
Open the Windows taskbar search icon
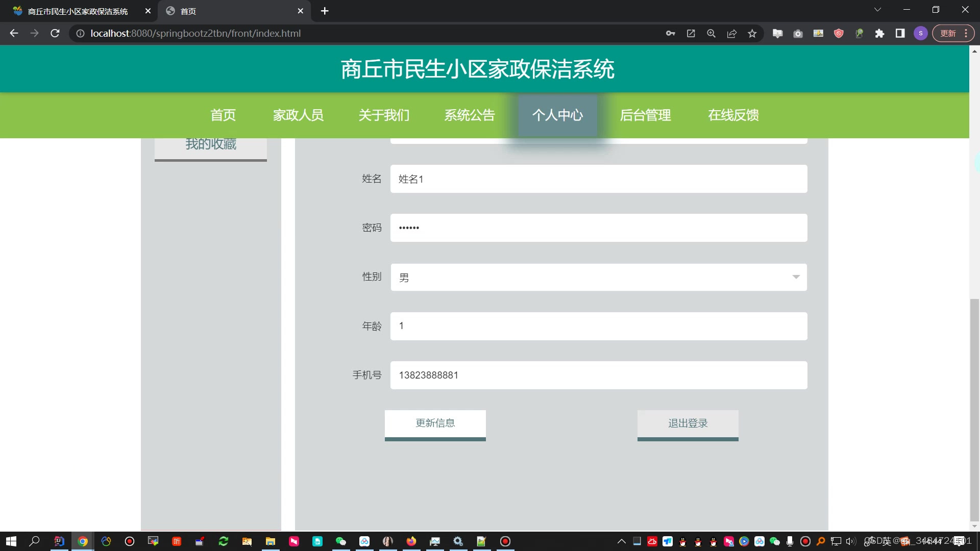coord(34,541)
